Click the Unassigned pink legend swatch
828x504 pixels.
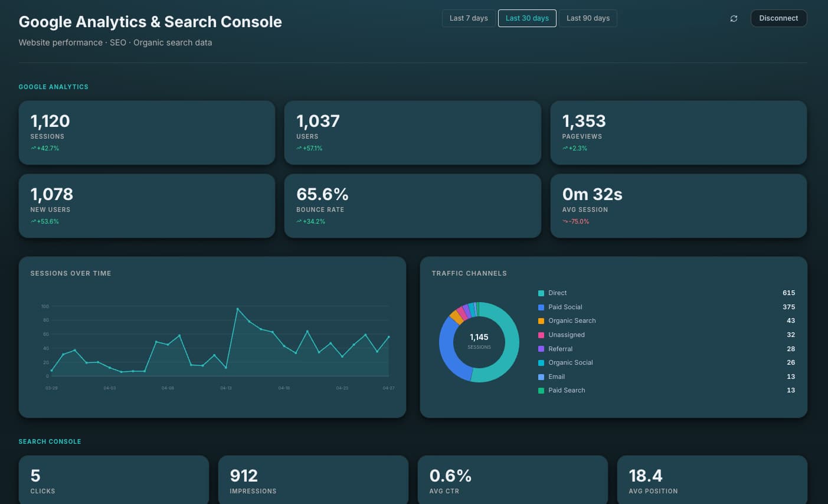[x=541, y=335]
